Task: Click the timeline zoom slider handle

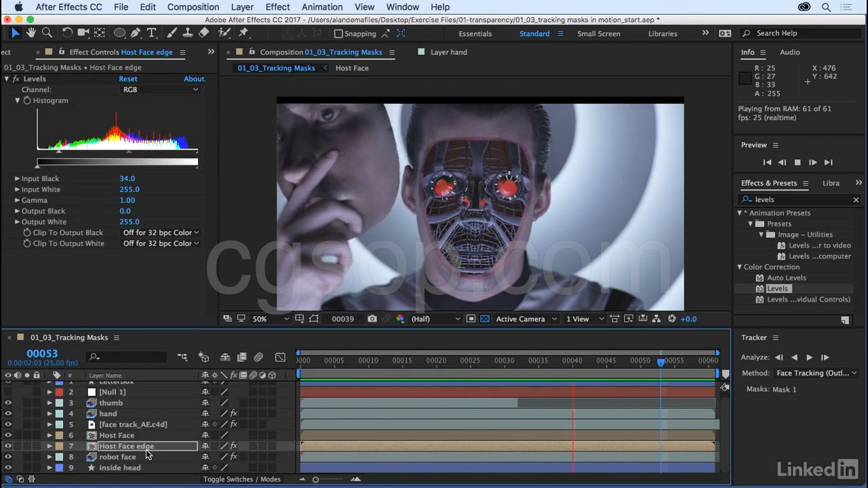Action: coord(315,479)
